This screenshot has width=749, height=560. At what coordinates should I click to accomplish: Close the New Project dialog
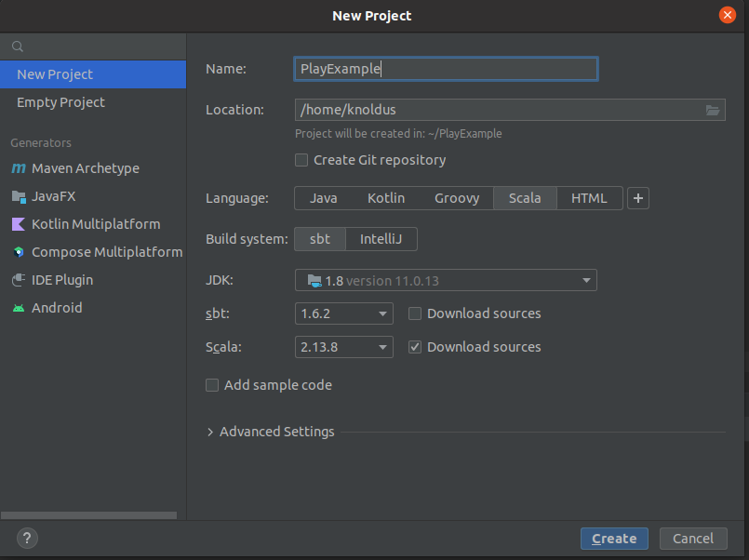click(x=727, y=15)
